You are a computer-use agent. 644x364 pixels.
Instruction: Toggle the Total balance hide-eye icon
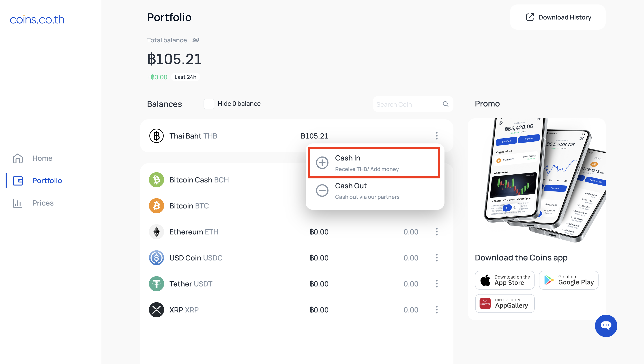(x=196, y=40)
